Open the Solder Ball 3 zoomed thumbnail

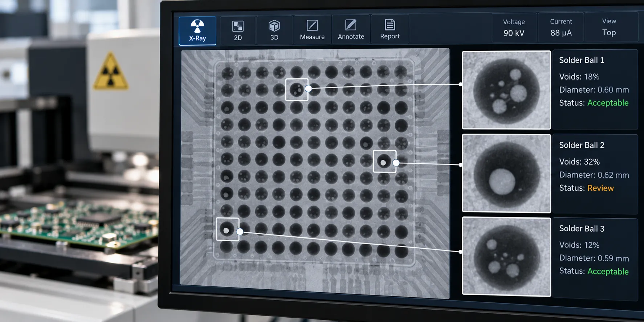coord(506,257)
